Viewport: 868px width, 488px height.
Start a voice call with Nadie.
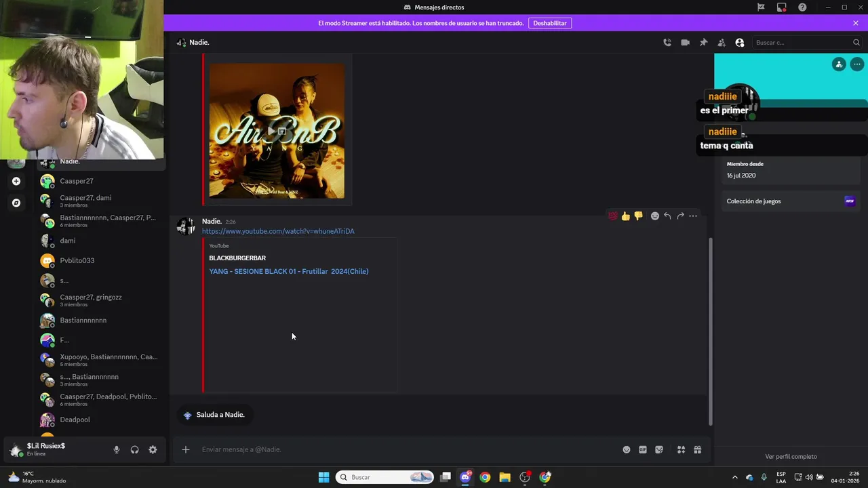coord(667,42)
